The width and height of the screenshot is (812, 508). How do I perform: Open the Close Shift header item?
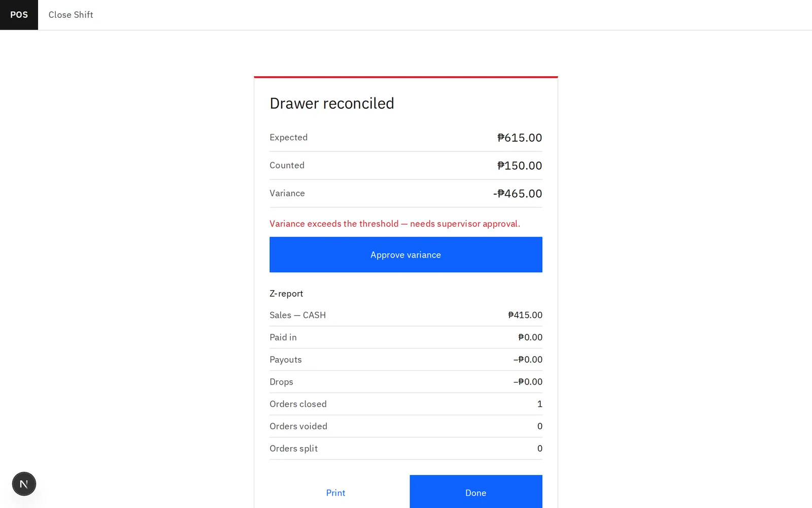pyautogui.click(x=71, y=15)
